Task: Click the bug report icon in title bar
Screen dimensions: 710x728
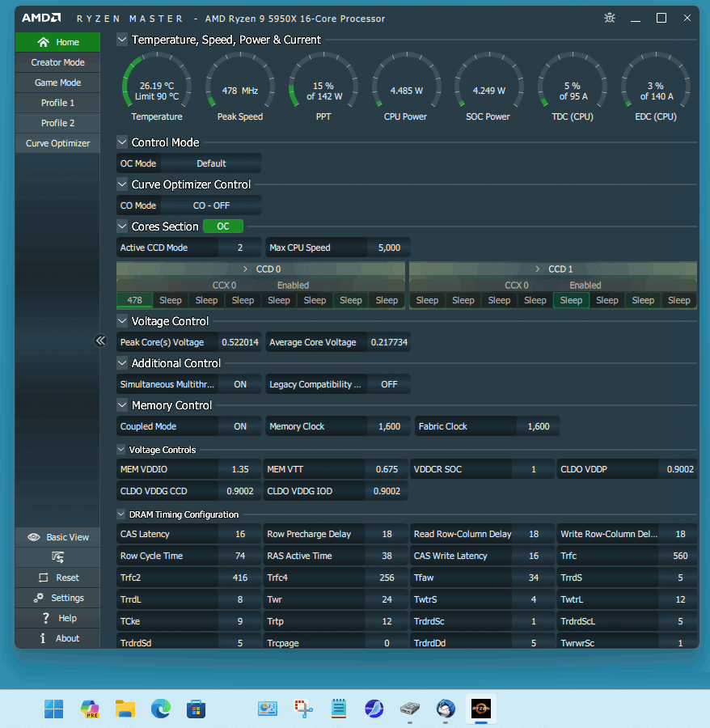Action: [609, 18]
